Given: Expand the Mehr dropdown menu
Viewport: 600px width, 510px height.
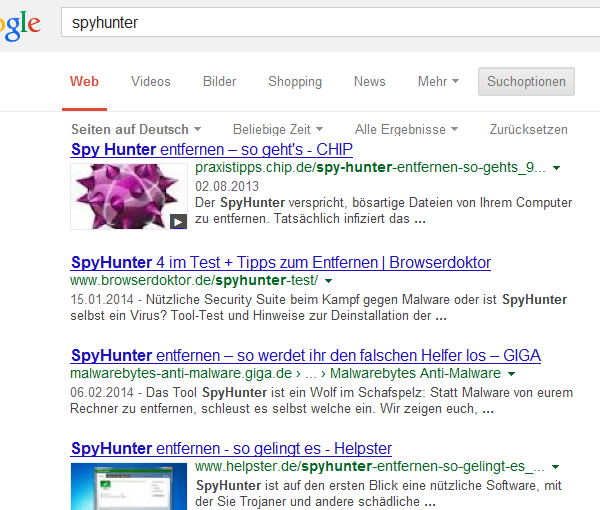Looking at the screenshot, I should click(438, 81).
